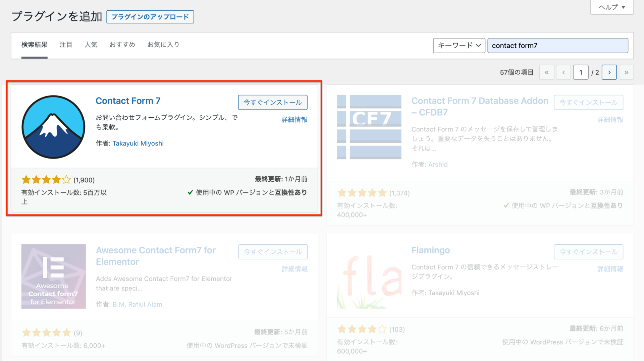The height and width of the screenshot is (361, 644).
Task: Click the Flamingo plugin icon
Action: click(x=369, y=277)
